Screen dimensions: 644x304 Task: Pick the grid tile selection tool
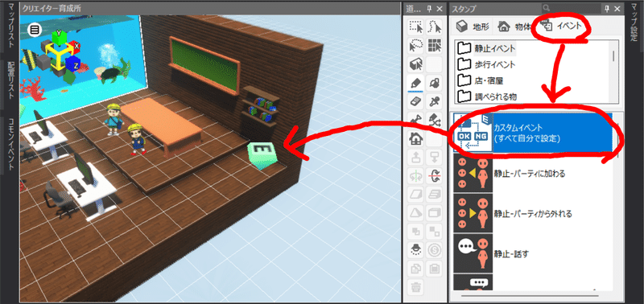(x=434, y=46)
